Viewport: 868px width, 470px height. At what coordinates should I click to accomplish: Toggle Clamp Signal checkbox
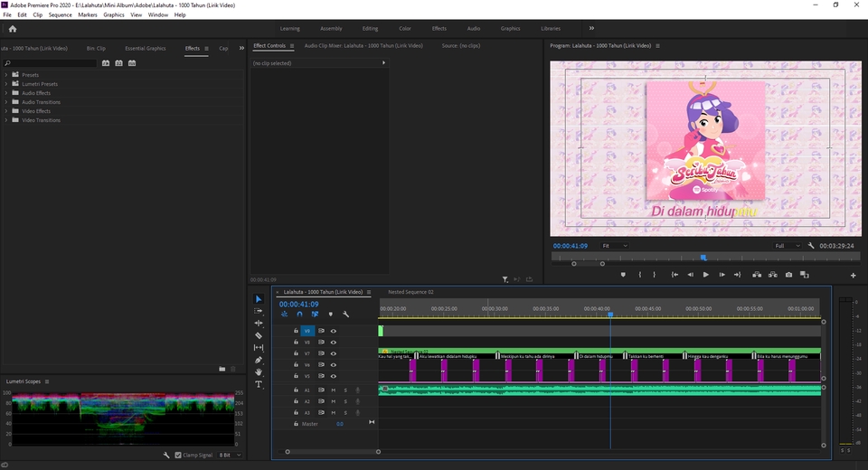click(x=178, y=455)
